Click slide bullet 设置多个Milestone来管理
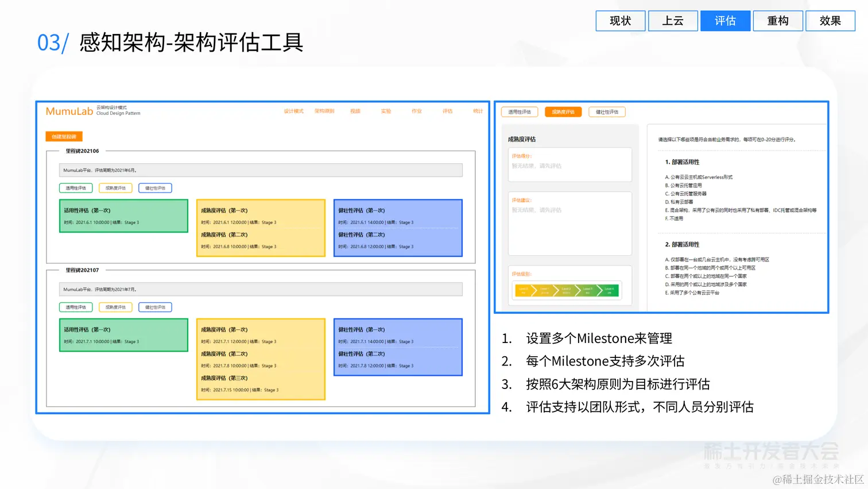Screen dimensions: 868x489 (x=599, y=338)
